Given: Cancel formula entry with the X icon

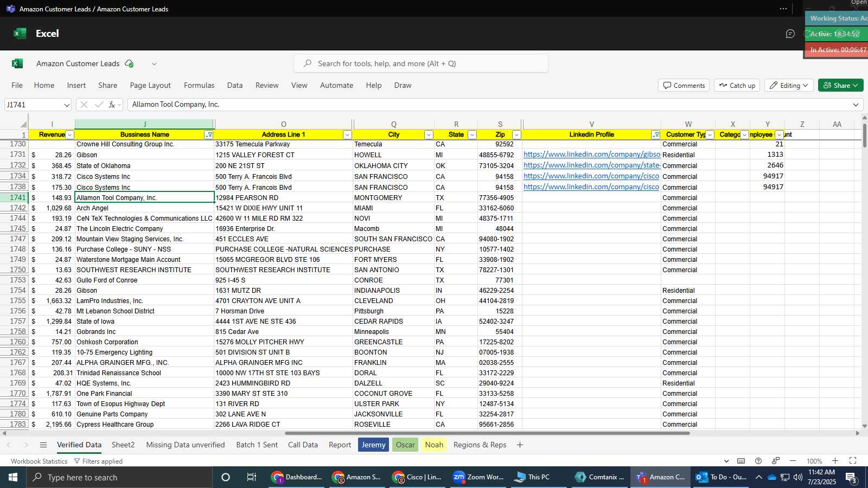Looking at the screenshot, I should pos(84,105).
